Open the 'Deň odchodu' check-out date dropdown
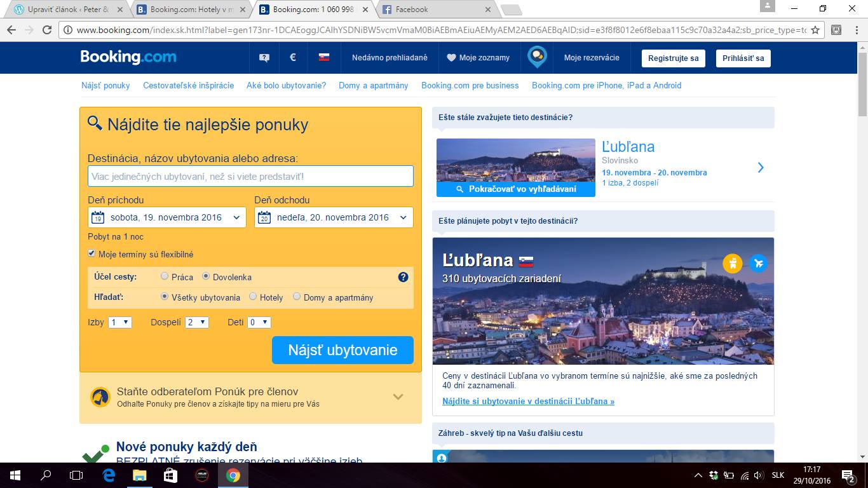The image size is (868, 488). coord(334,217)
